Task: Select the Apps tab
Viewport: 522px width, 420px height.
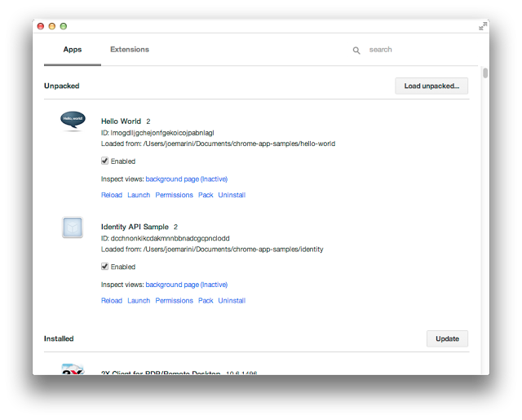Action: pos(73,50)
